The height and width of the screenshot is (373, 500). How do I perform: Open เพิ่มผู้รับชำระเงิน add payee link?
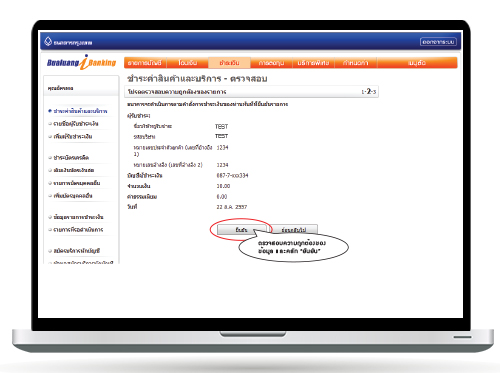73,136
